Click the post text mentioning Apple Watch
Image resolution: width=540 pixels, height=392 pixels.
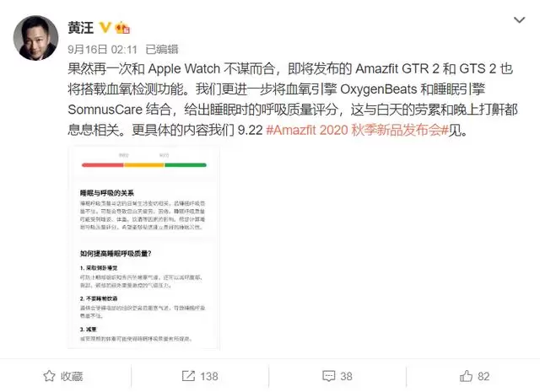[x=184, y=69]
